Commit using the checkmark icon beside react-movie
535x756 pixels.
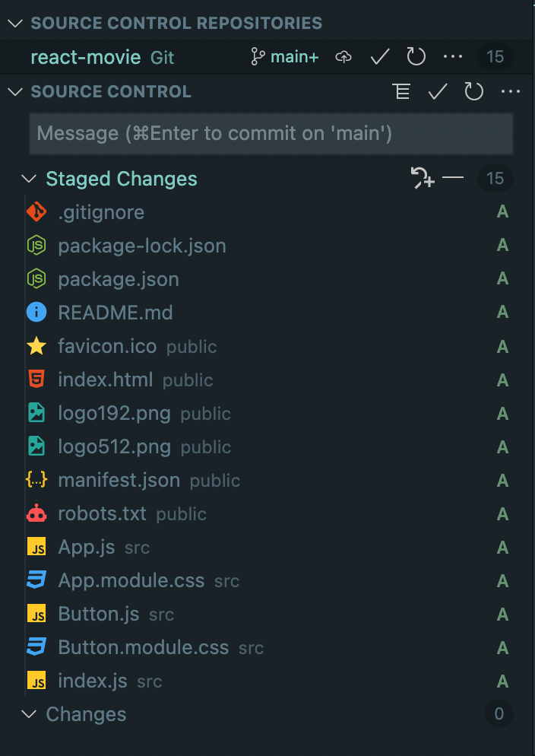[379, 56]
